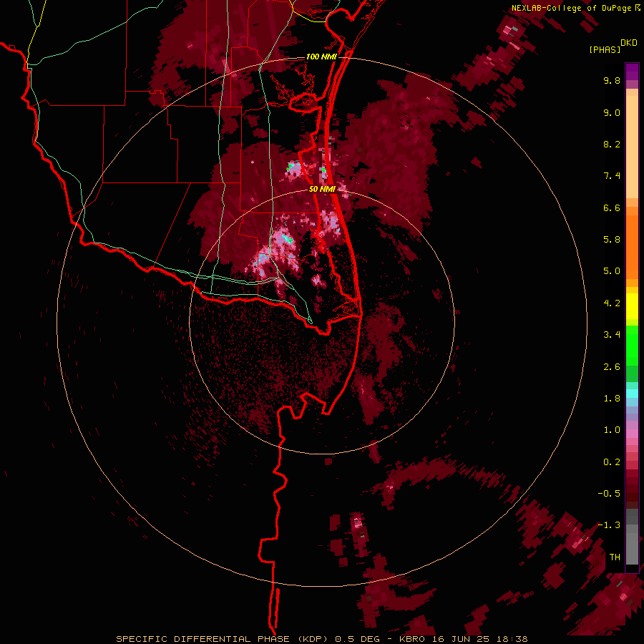
Task: Click the 5.0 value on the color scale
Action: [x=612, y=271]
